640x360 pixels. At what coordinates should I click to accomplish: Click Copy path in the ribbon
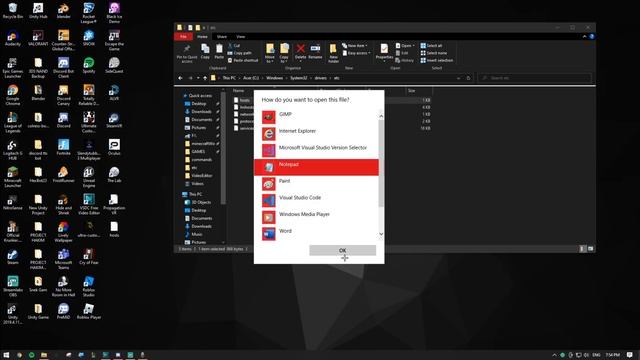(x=240, y=53)
